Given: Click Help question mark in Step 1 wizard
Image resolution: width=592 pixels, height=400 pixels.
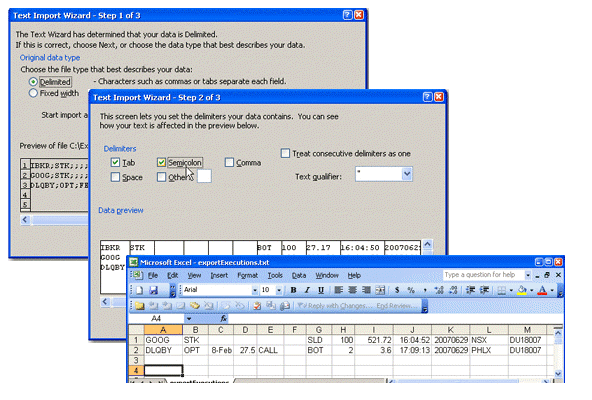Looking at the screenshot, I should coord(347,15).
